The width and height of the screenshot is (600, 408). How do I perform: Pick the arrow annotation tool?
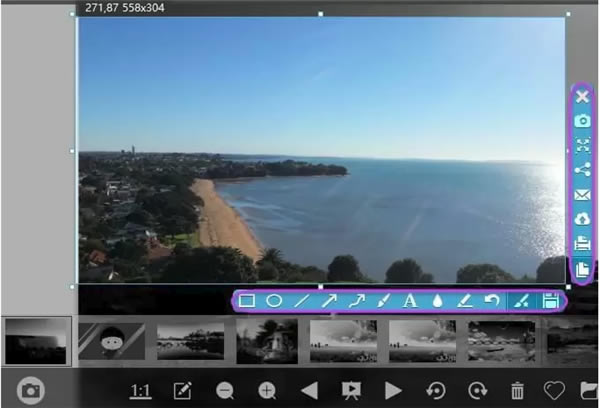coord(329,301)
